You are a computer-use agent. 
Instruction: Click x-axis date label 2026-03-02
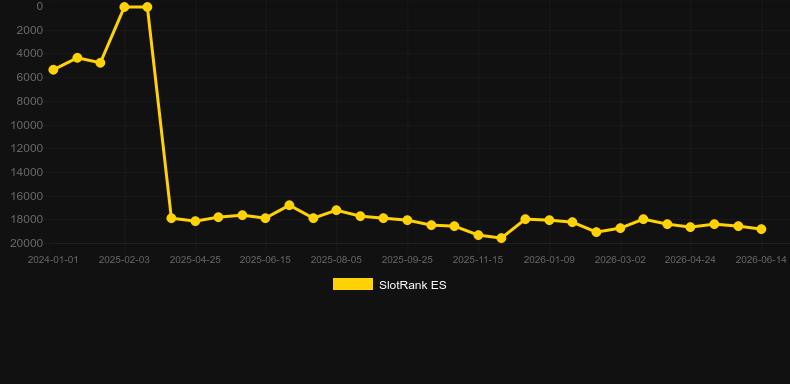(620, 260)
